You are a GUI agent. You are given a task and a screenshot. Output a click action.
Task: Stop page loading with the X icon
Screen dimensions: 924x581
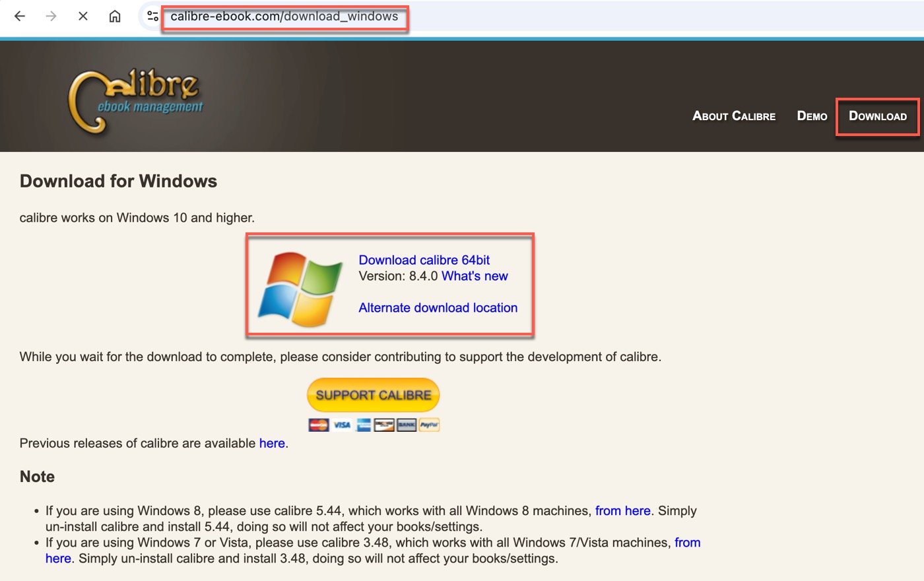[83, 17]
